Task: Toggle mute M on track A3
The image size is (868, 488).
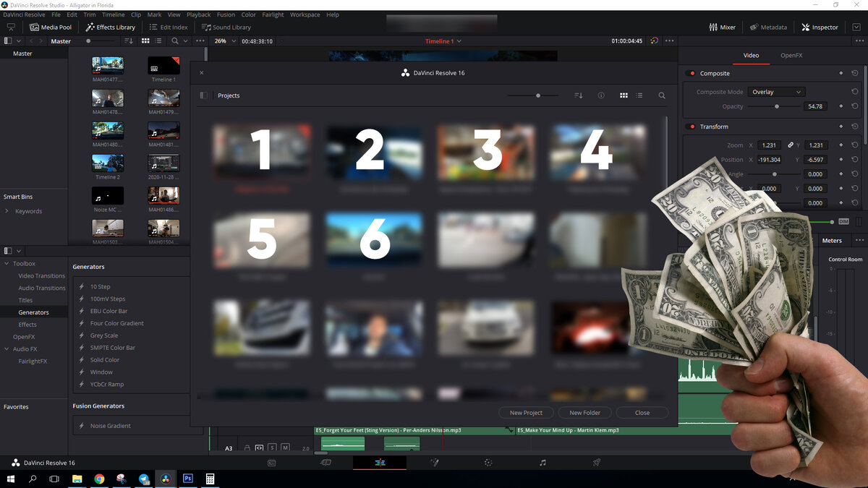Action: point(285,448)
